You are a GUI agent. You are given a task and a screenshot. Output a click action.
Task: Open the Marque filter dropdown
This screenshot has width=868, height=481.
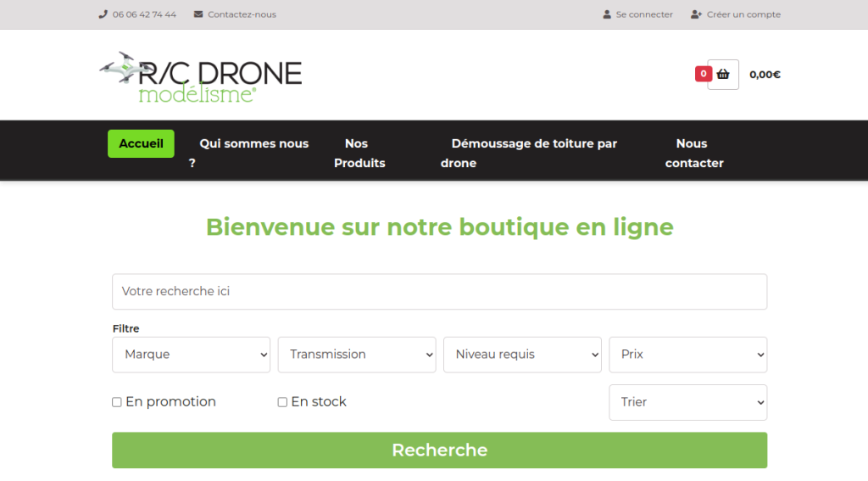pyautogui.click(x=191, y=355)
